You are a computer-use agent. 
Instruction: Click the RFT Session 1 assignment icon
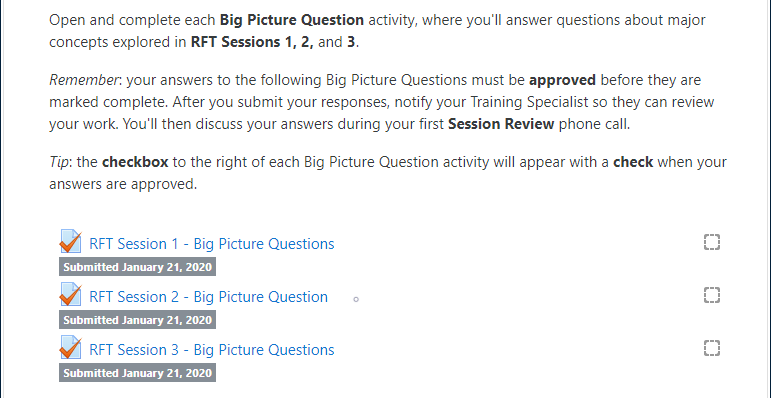(x=70, y=242)
